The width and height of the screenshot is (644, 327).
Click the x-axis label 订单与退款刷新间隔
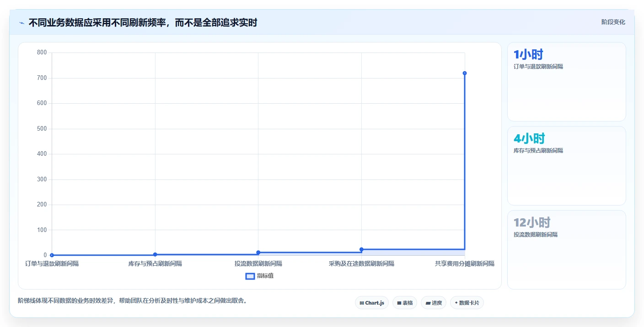(x=52, y=264)
